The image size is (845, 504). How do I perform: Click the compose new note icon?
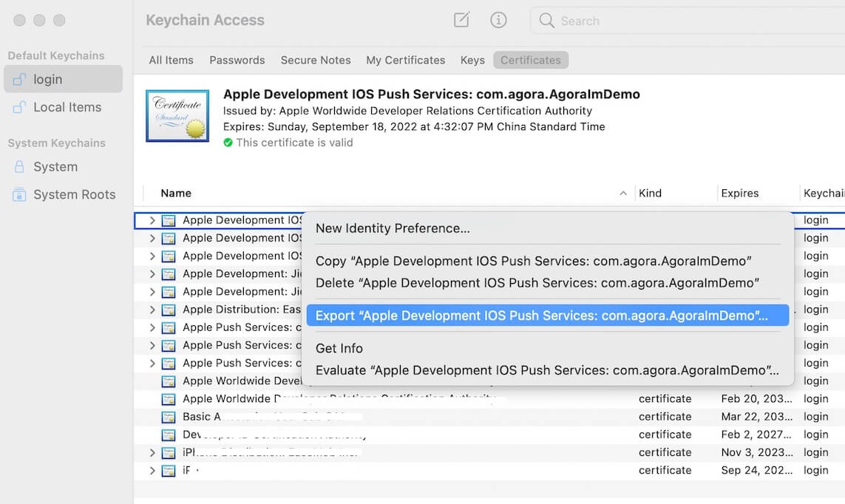[x=461, y=20]
